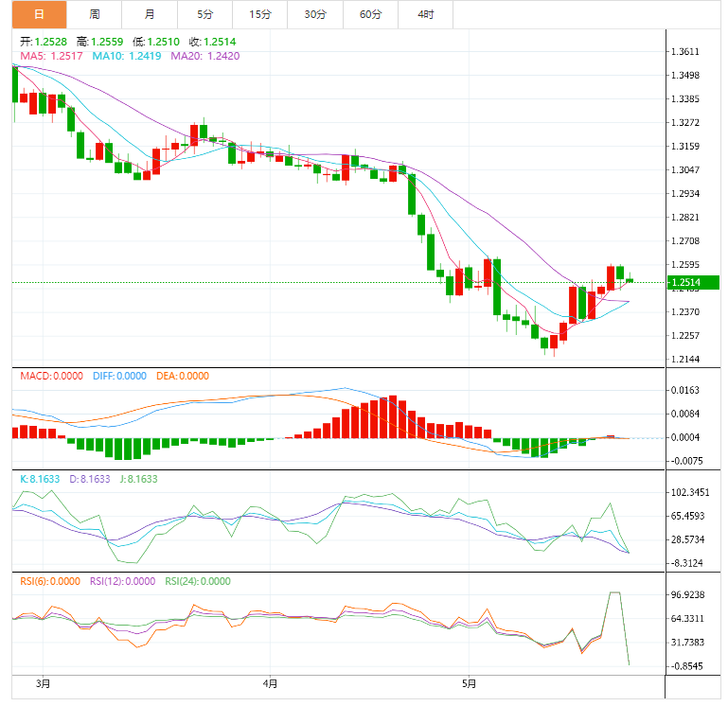Click the RSI(12):0.0000 label
The height and width of the screenshot is (706, 728).
tap(122, 582)
